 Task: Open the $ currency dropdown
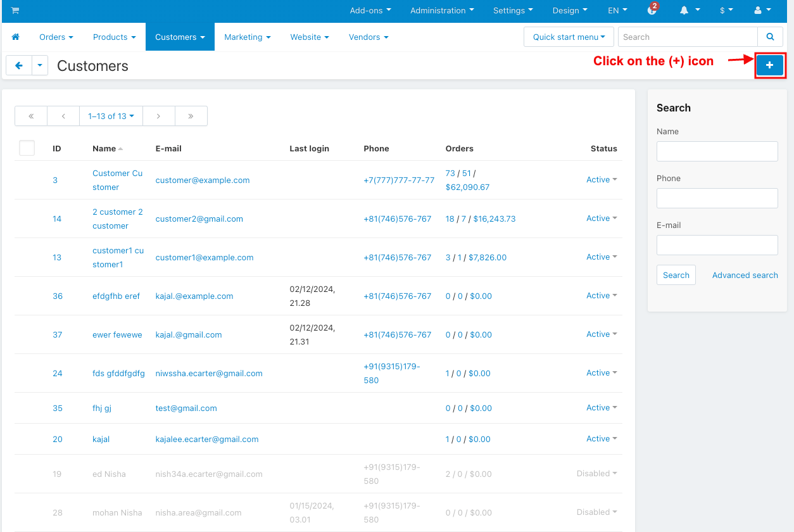pyautogui.click(x=726, y=10)
